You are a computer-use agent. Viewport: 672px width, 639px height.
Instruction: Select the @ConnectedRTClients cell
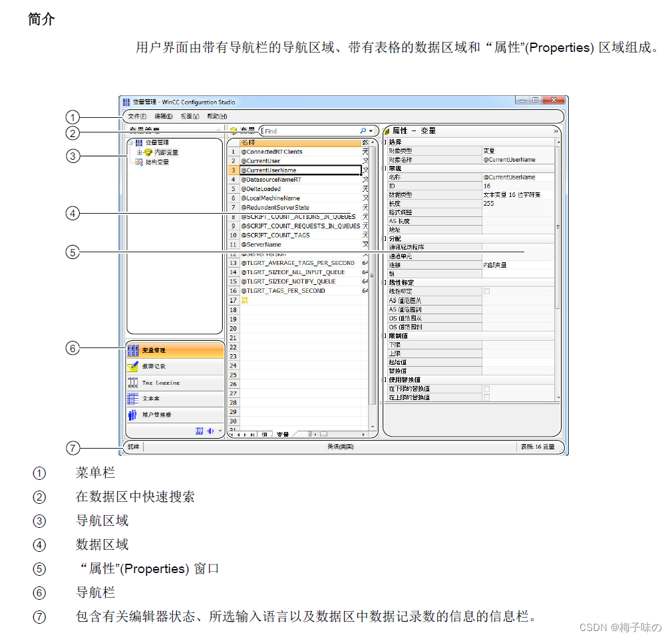point(299,152)
